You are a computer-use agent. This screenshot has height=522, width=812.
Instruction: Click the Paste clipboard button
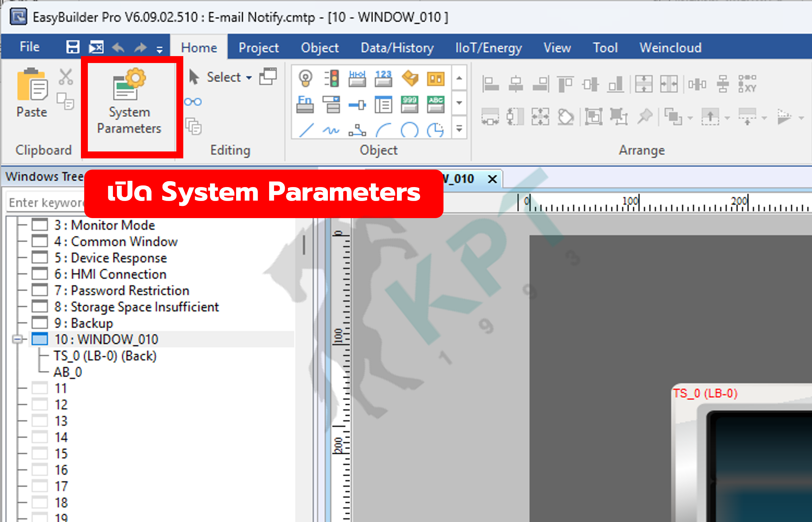(32, 93)
